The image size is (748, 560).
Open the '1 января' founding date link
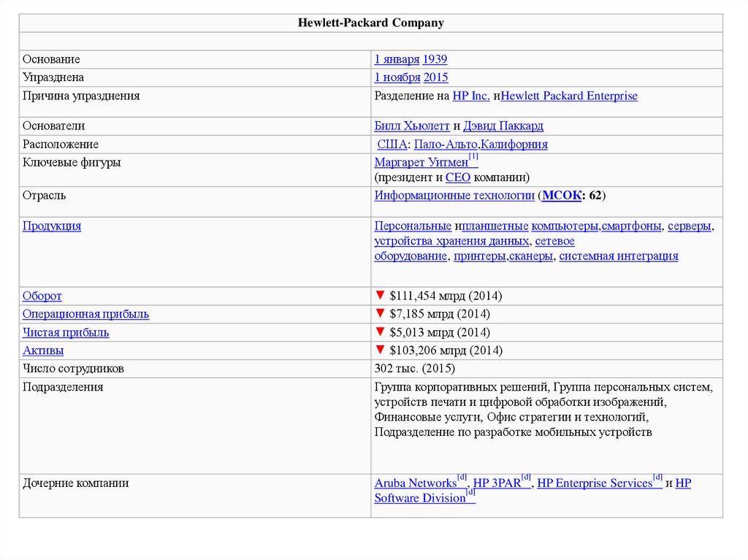pyautogui.click(x=397, y=59)
